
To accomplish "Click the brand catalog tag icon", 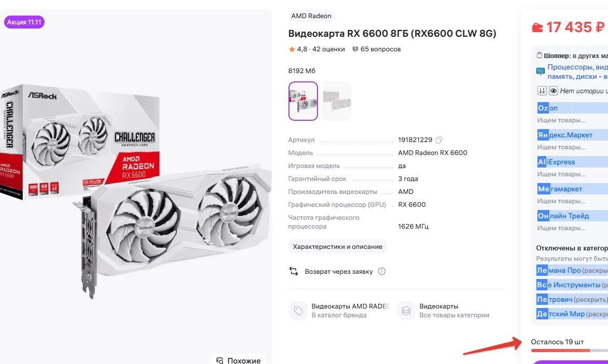I will 298,311.
